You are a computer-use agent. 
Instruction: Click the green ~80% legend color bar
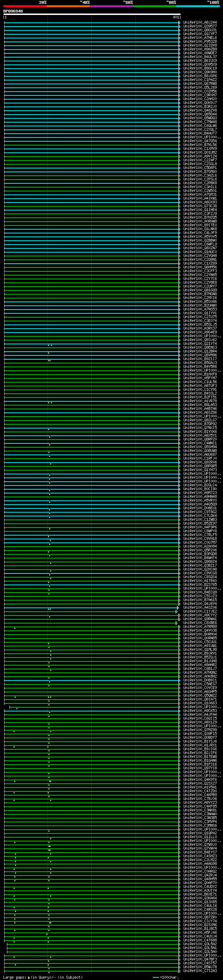point(155,7)
